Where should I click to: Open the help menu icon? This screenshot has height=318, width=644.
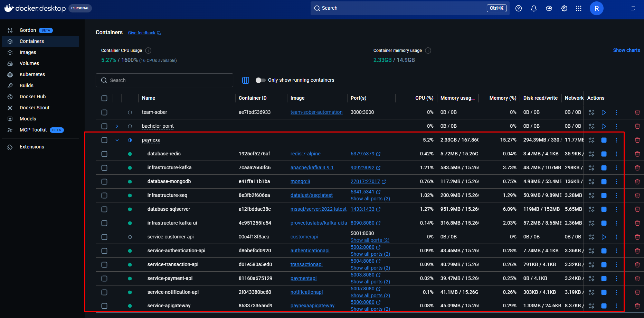tap(518, 8)
